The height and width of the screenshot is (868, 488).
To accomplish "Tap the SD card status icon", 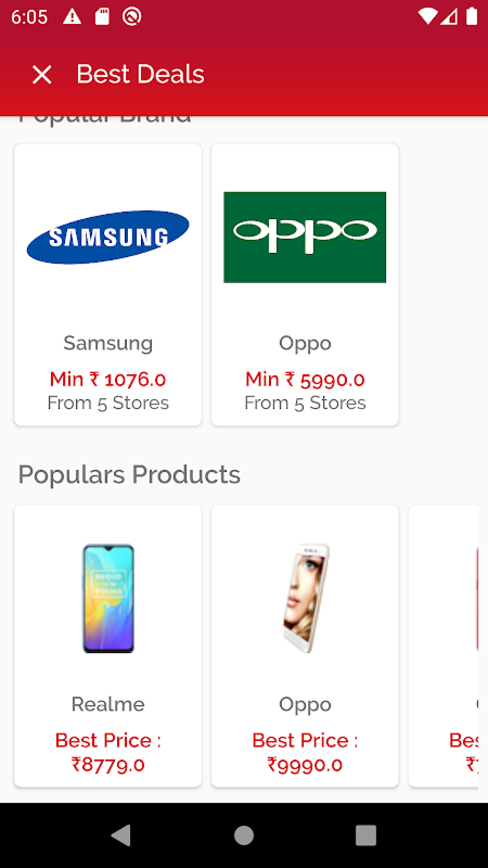I will coord(102,17).
